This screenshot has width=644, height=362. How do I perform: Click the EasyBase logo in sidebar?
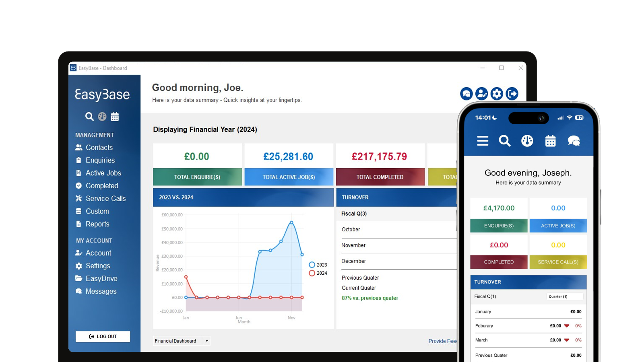click(103, 95)
